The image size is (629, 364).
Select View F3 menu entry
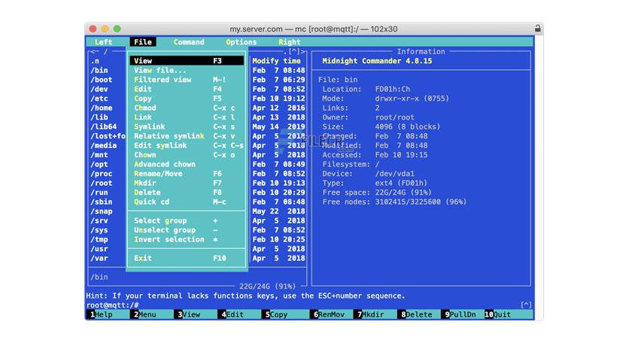pyautogui.click(x=187, y=61)
